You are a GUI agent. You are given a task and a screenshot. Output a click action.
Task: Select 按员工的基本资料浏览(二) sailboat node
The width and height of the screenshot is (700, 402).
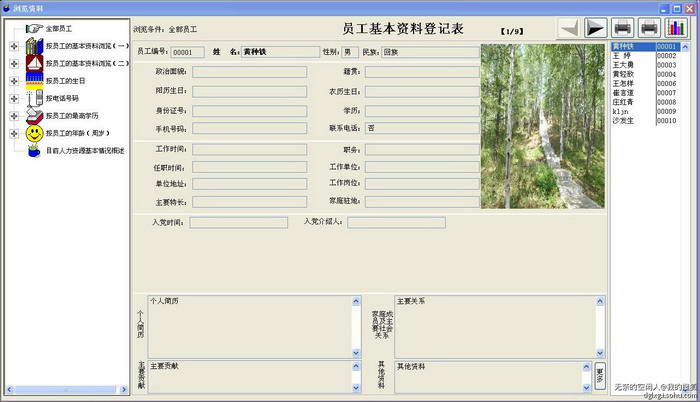click(x=87, y=63)
